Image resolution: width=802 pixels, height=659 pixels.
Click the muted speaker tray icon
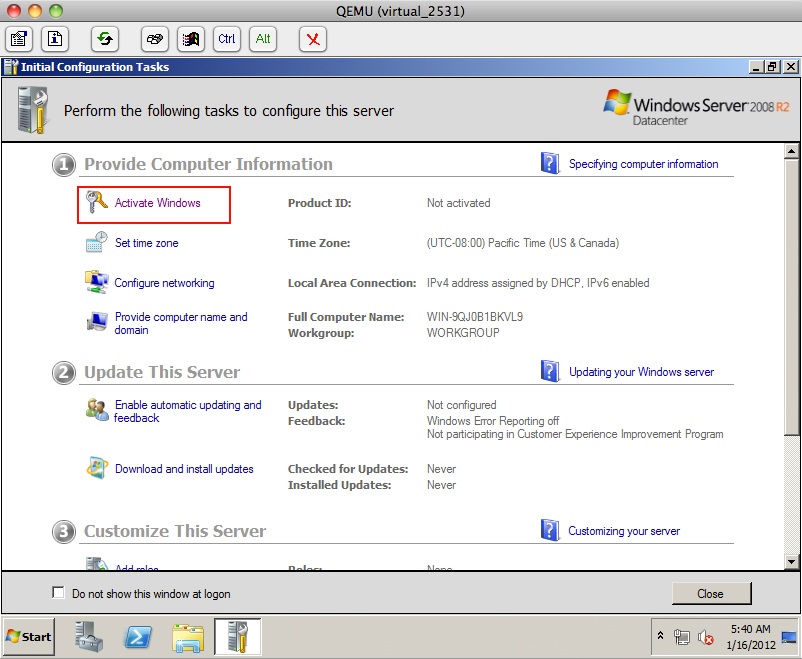[x=706, y=637]
